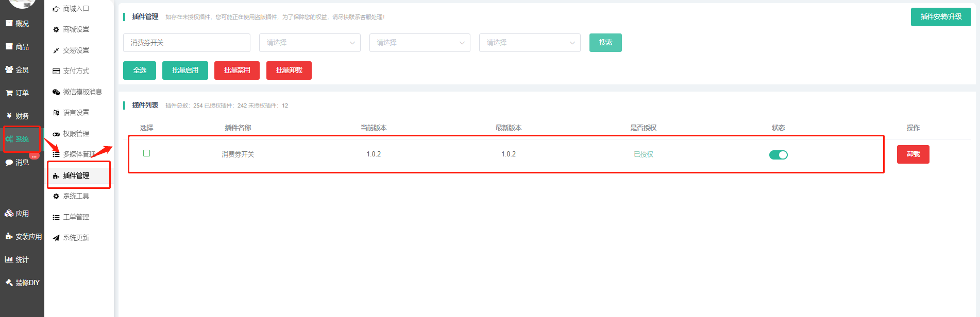Select 系统 system section

tap(22, 139)
